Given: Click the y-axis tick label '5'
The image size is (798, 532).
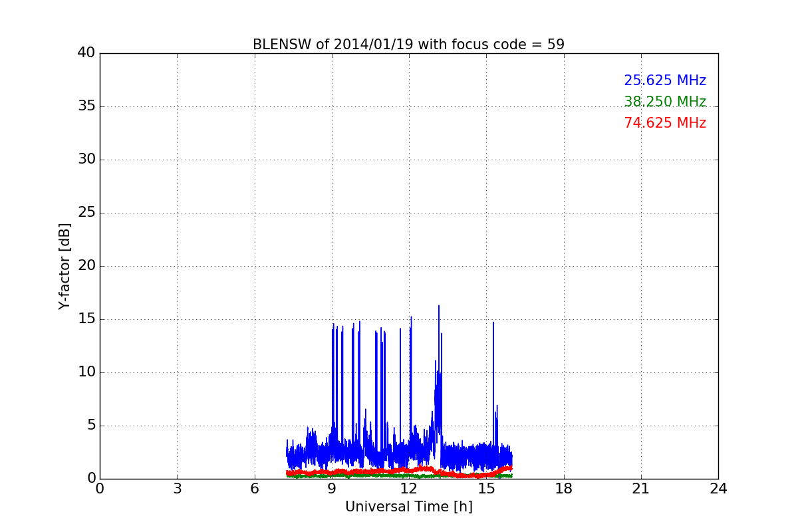Looking at the screenshot, I should tap(91, 426).
